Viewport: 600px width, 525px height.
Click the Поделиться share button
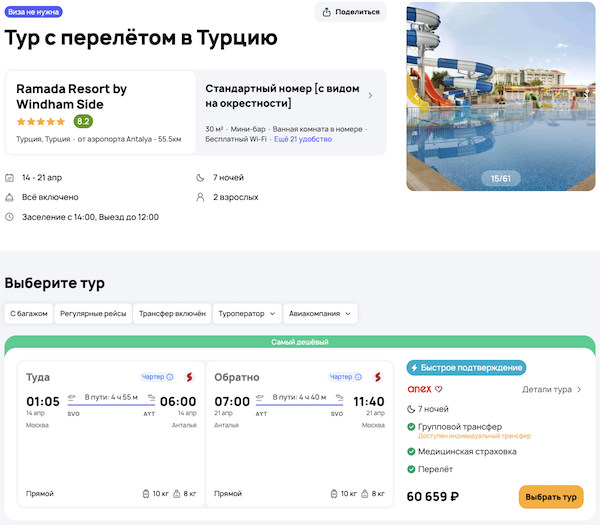pyautogui.click(x=351, y=12)
